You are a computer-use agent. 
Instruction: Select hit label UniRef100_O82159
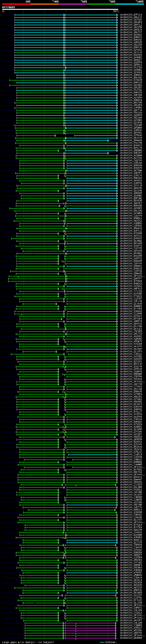(x=131, y=45)
